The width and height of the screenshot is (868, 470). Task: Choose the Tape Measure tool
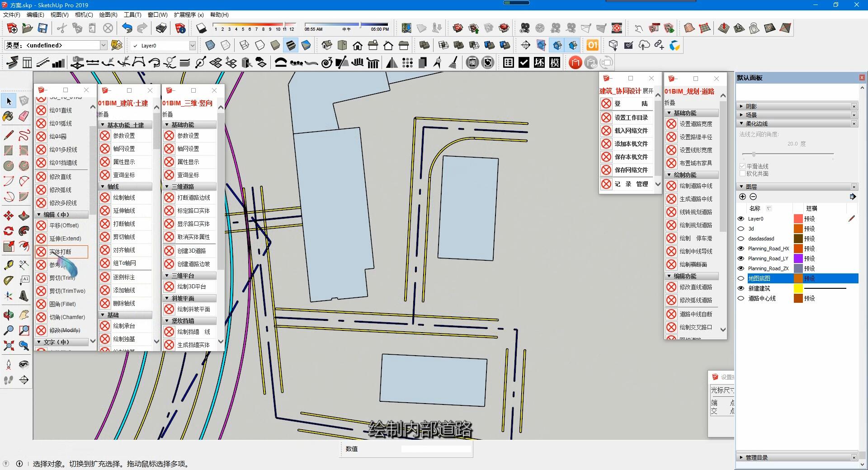(9, 265)
